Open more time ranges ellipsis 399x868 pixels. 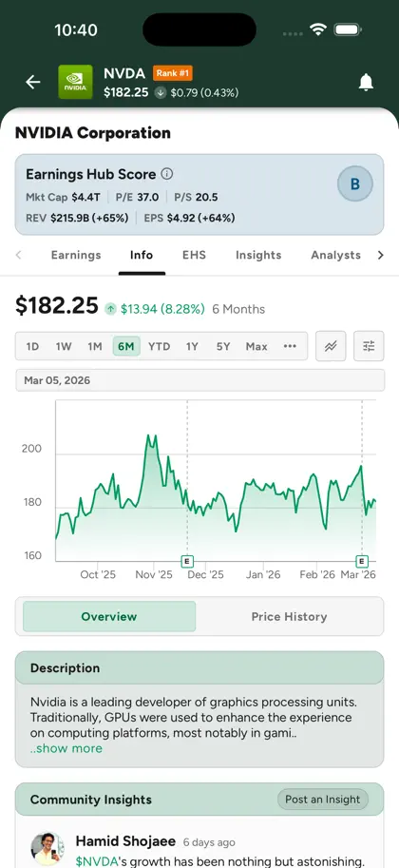[x=290, y=346]
